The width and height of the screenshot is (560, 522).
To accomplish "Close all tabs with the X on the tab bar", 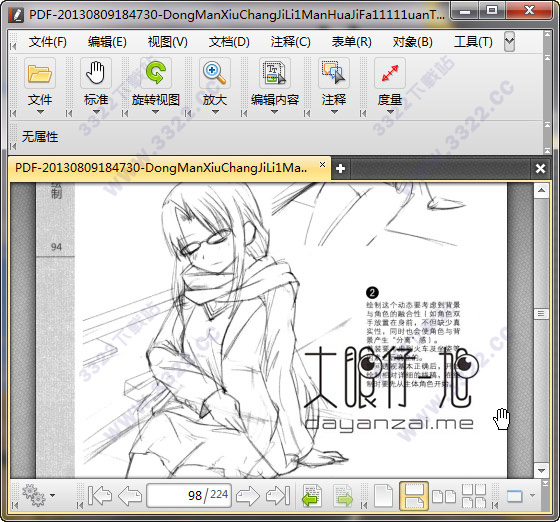I will (540, 169).
